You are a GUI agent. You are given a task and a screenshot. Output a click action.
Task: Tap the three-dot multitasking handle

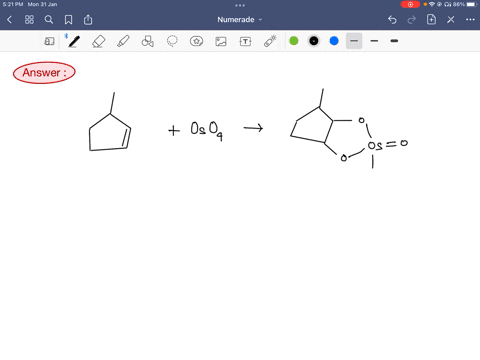(x=240, y=5)
